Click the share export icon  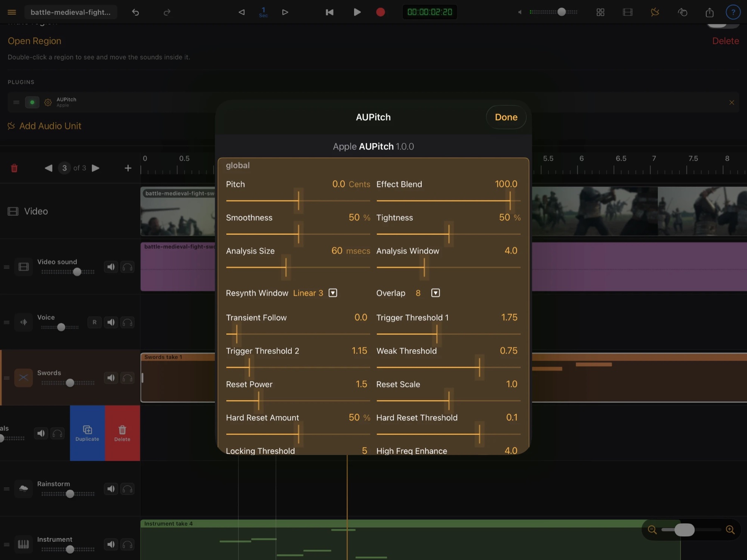click(x=710, y=12)
